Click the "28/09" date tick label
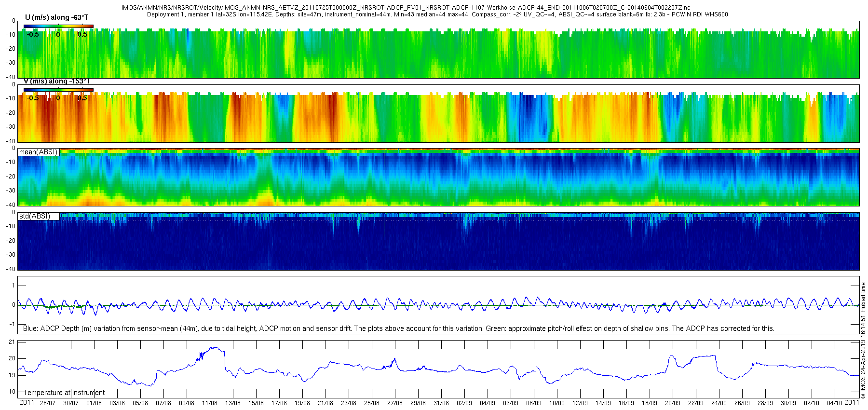The height and width of the screenshot is (410, 868). tap(765, 403)
